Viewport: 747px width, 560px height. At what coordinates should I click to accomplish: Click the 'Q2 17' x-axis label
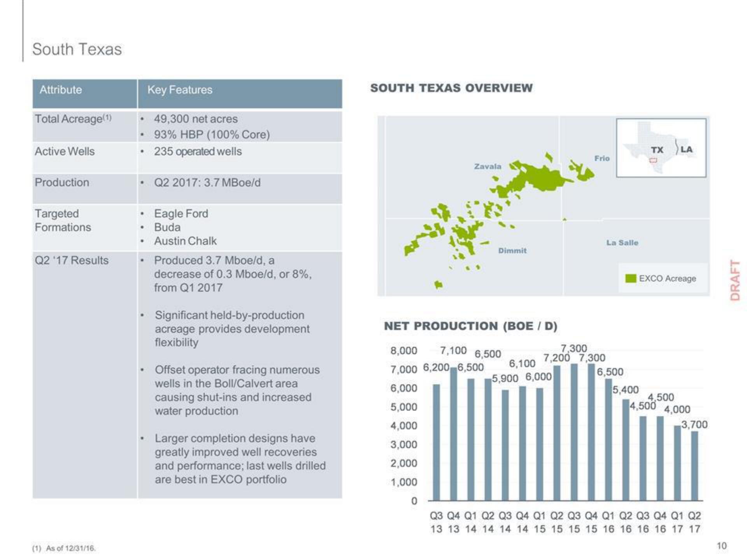pyautogui.click(x=694, y=522)
